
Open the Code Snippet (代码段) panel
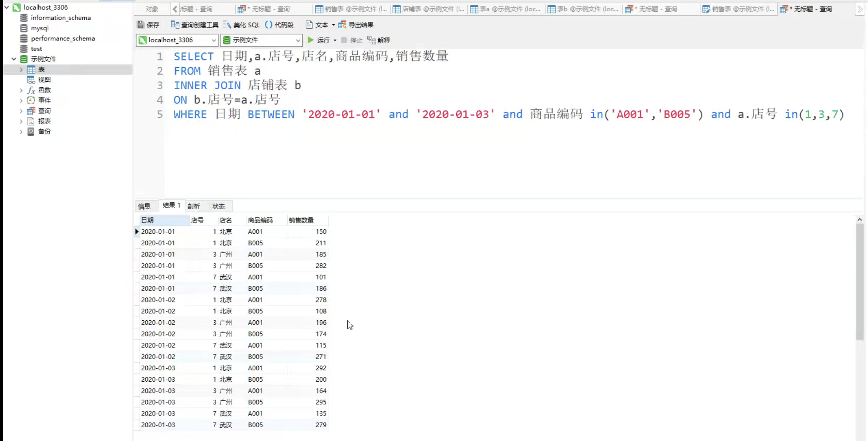pyautogui.click(x=279, y=25)
